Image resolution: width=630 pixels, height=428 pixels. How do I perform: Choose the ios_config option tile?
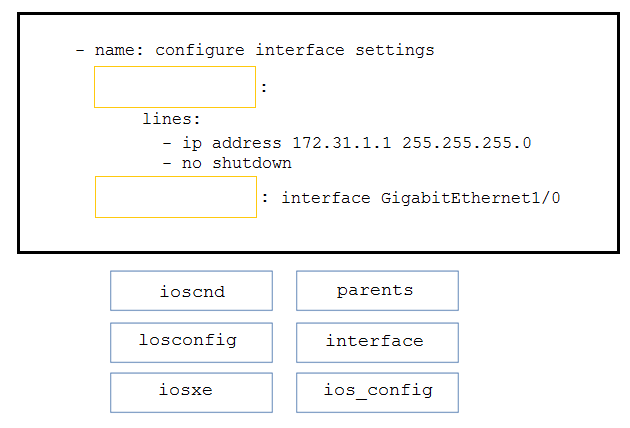377,393
